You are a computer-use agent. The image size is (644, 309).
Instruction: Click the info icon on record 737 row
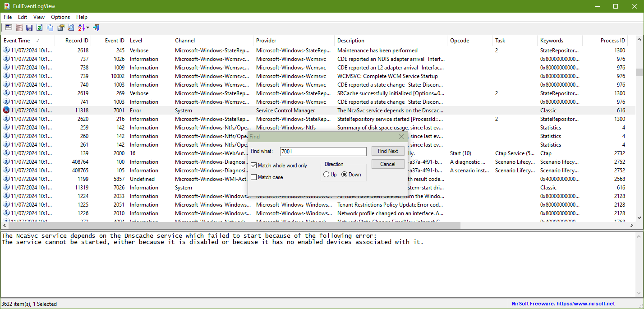(6, 59)
